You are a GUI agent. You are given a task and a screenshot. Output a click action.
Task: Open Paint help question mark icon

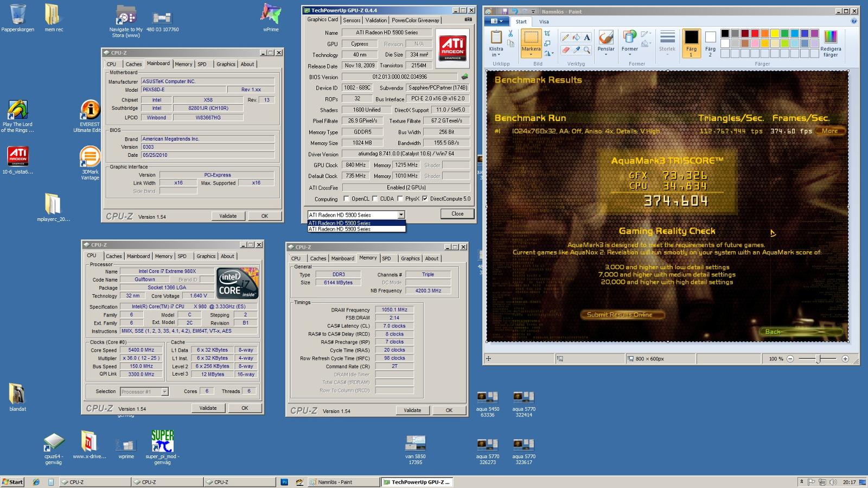854,22
